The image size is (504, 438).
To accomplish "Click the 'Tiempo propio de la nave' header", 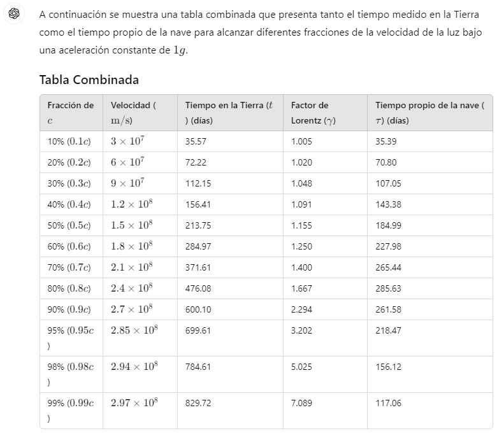I will coord(430,113).
